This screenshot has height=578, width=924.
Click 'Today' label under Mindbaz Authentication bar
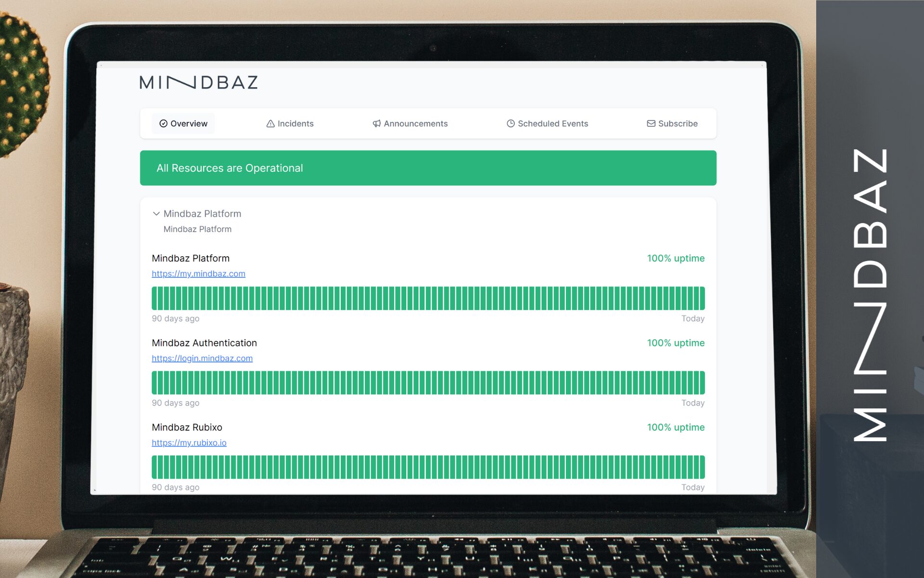[x=693, y=403]
